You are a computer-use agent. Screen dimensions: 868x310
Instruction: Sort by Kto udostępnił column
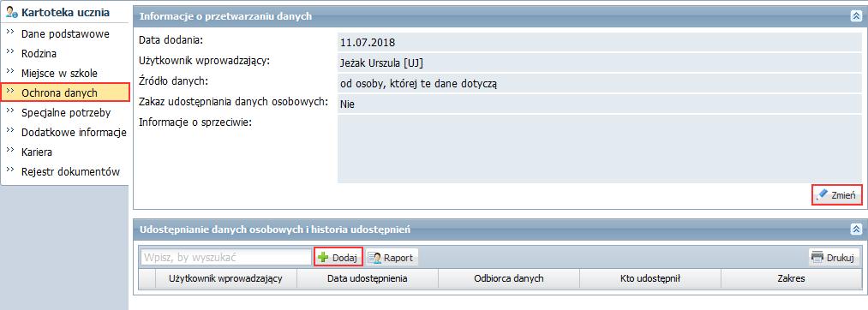point(650,278)
